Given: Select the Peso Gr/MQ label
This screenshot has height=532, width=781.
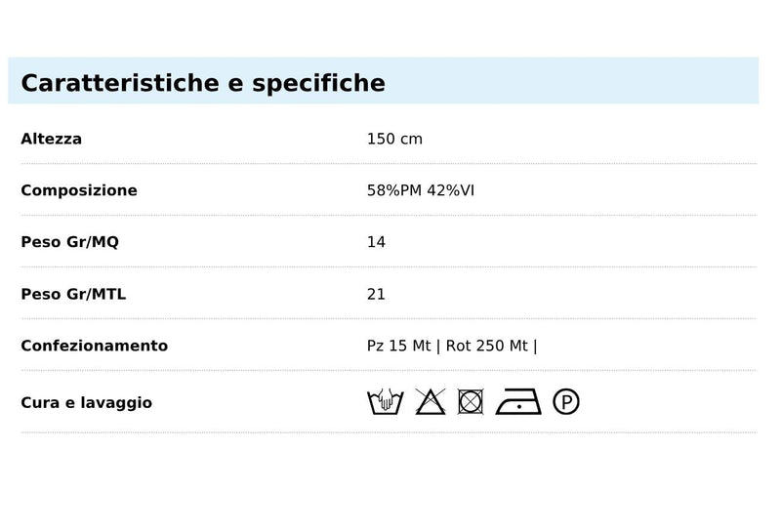Looking at the screenshot, I should pyautogui.click(x=69, y=242).
